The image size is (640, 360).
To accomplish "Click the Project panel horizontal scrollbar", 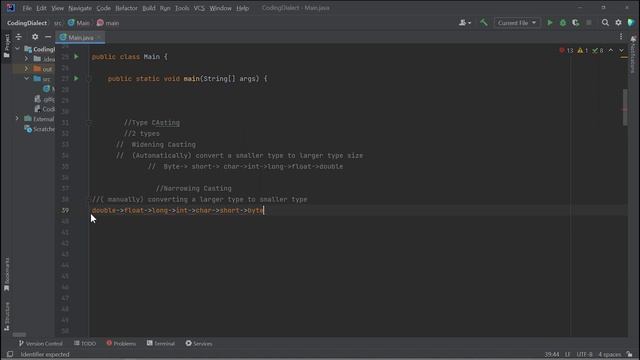I will (19, 335).
